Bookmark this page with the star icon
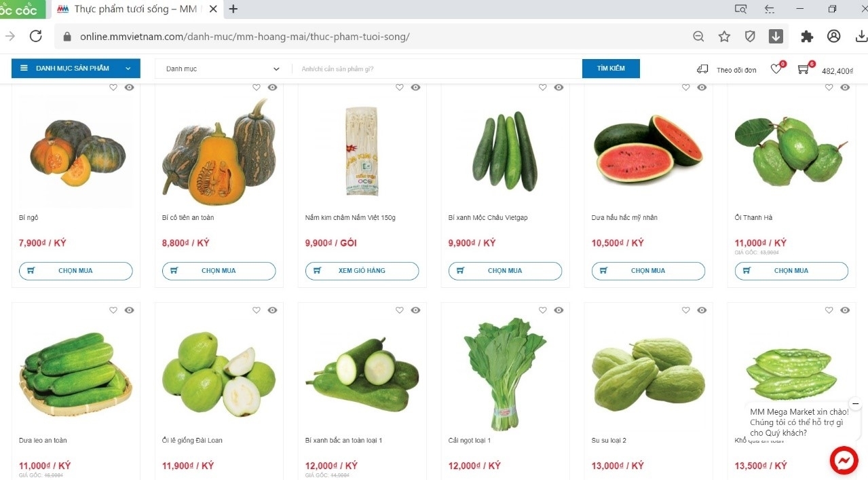This screenshot has height=480, width=868. [724, 37]
